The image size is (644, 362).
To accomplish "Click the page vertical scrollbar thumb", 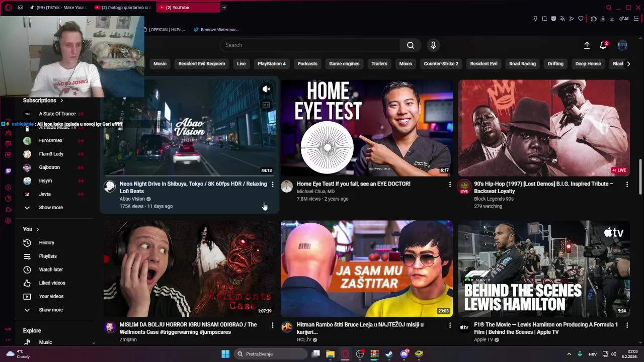I will [640, 177].
